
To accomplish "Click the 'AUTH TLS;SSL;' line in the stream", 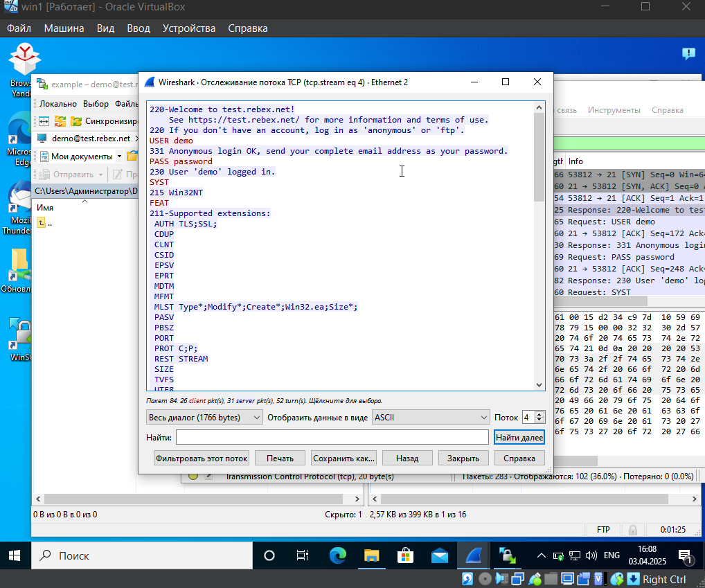I will (x=185, y=224).
